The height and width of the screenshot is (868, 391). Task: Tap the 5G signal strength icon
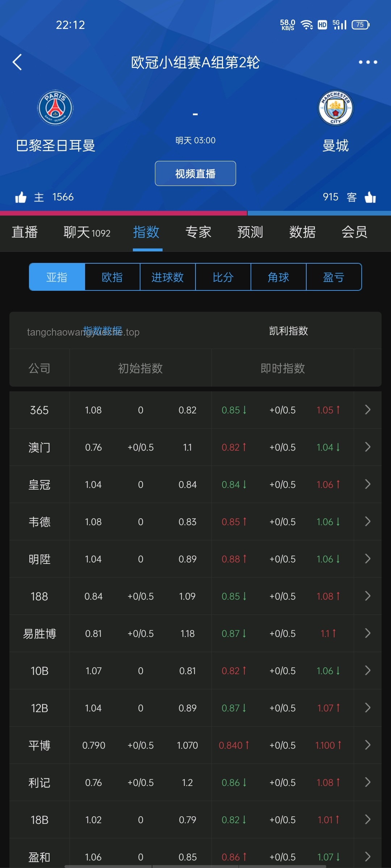[x=340, y=25]
